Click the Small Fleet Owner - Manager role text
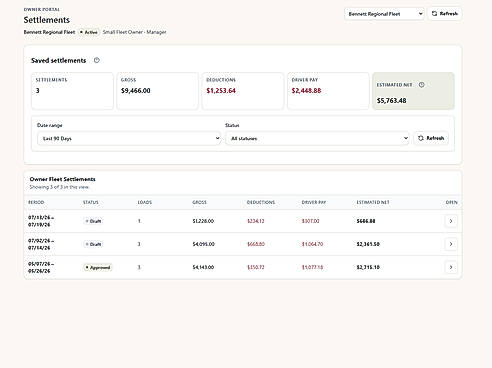The width and height of the screenshot is (492, 368). pos(134,32)
